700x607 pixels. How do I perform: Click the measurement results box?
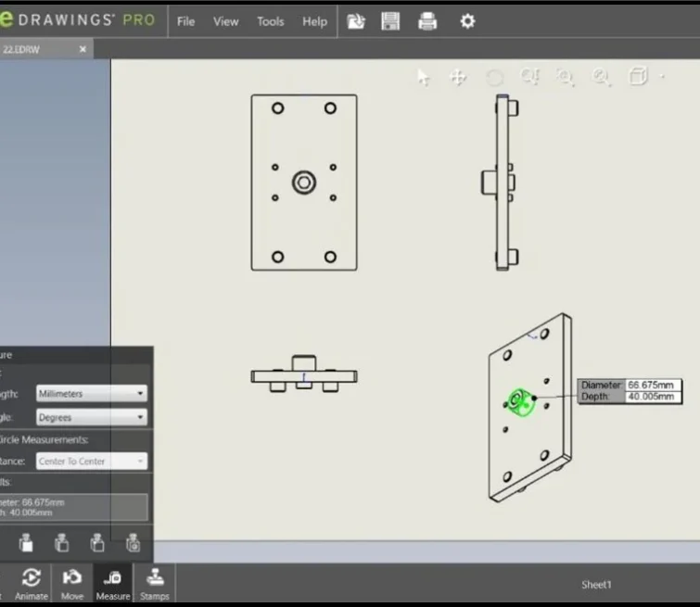pos(73,508)
